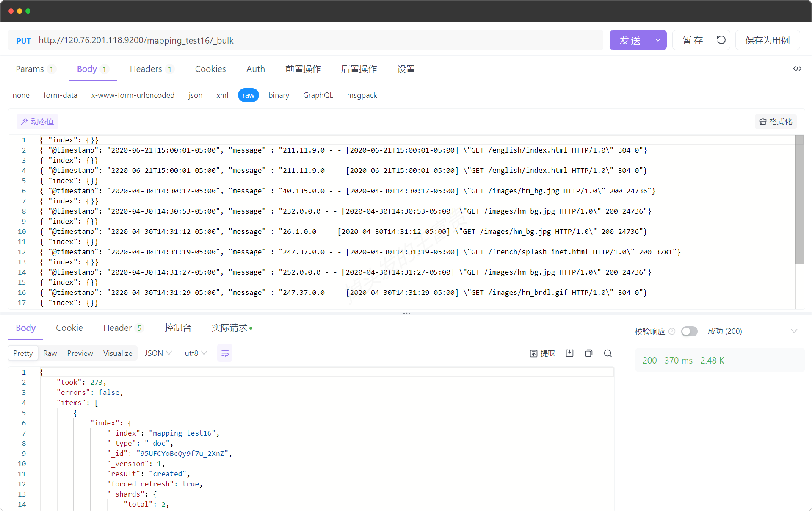Image resolution: width=812 pixels, height=511 pixels.
Task: Click the 动态值 dynamic value button
Action: (x=37, y=122)
